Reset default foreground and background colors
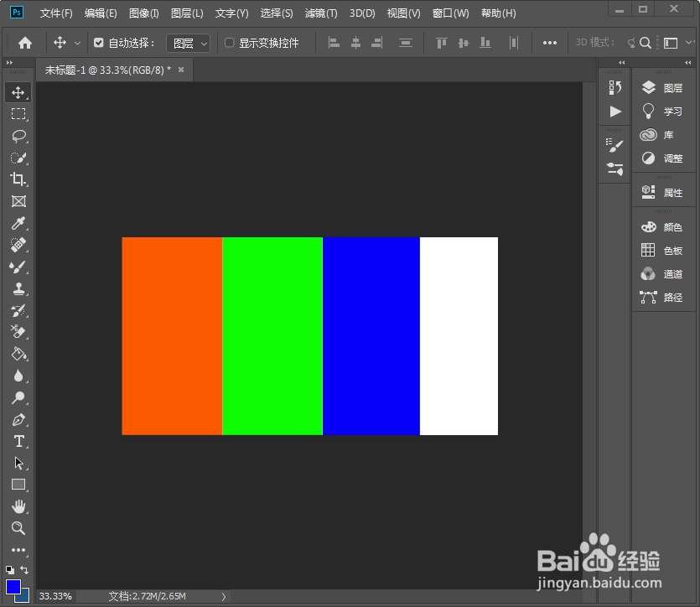This screenshot has height=607, width=700. pos(10,570)
